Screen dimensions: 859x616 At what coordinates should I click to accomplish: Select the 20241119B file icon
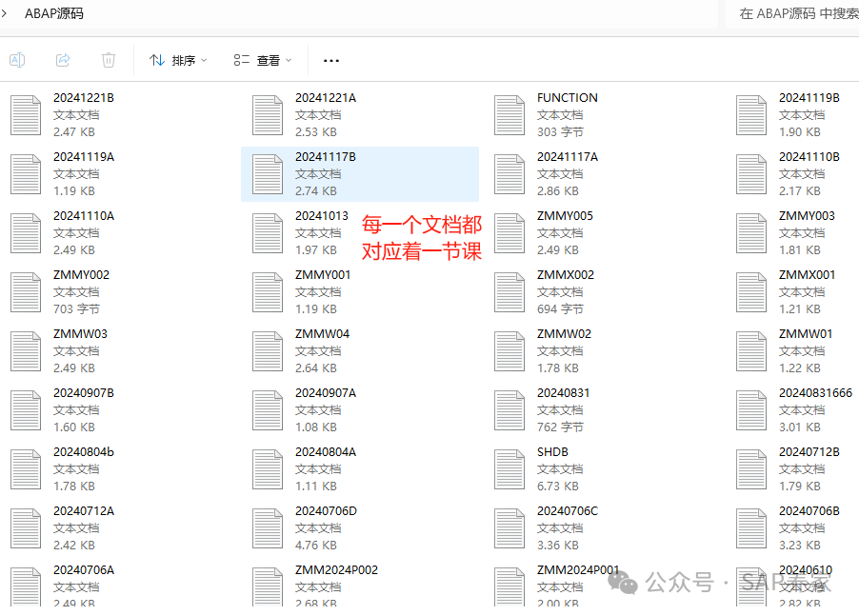coord(751,115)
